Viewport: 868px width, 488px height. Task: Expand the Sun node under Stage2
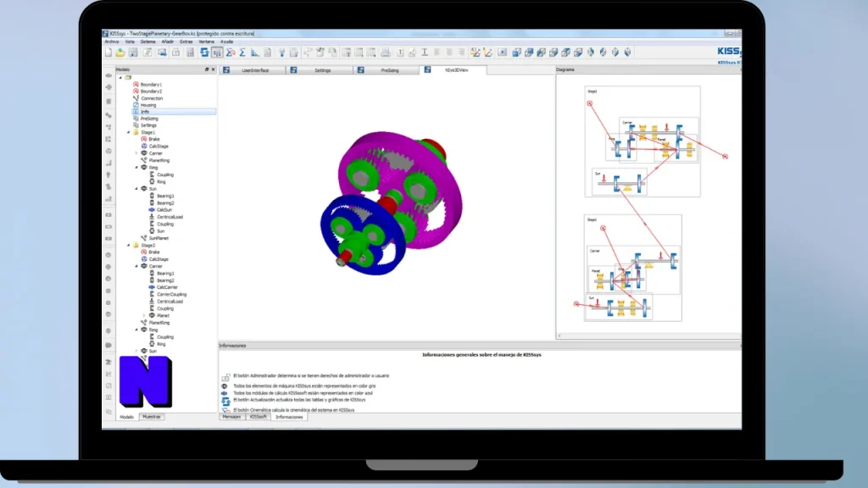pyautogui.click(x=136, y=351)
